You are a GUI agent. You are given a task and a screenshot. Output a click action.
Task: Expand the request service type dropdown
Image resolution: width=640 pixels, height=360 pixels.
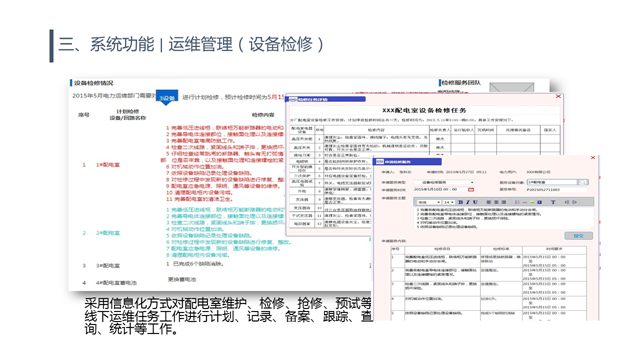(x=444, y=182)
